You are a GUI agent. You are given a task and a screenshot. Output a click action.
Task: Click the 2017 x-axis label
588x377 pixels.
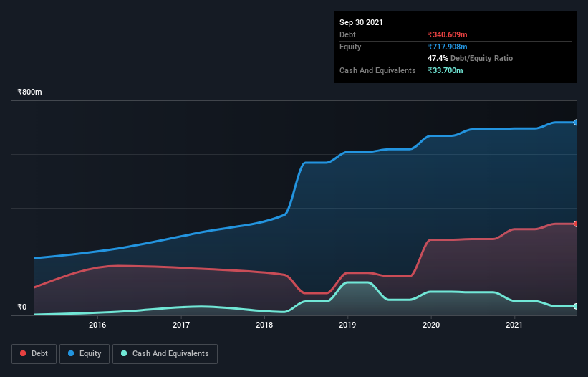[181, 325]
